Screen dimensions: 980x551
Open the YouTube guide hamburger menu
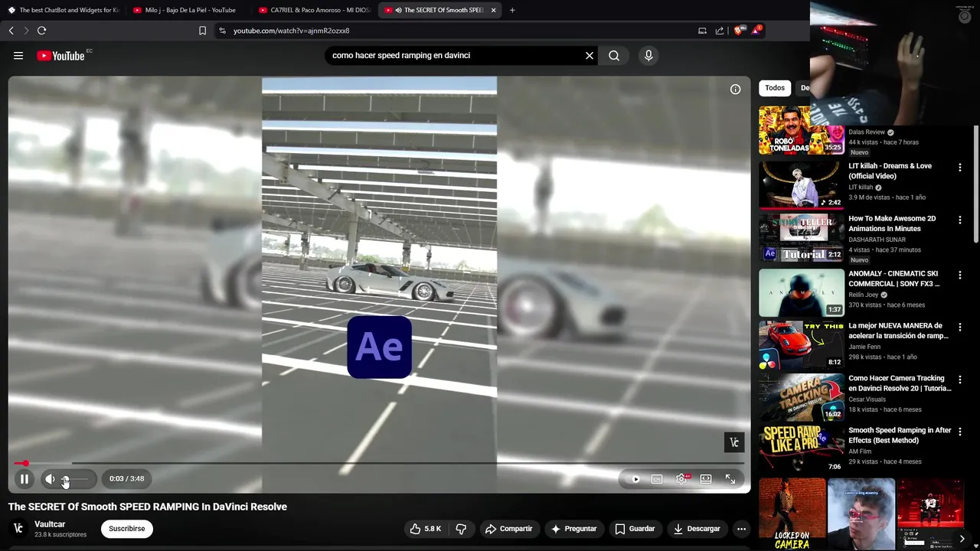pyautogui.click(x=18, y=55)
